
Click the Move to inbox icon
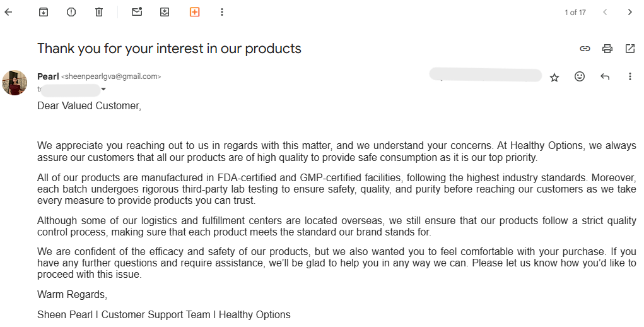coord(165,12)
